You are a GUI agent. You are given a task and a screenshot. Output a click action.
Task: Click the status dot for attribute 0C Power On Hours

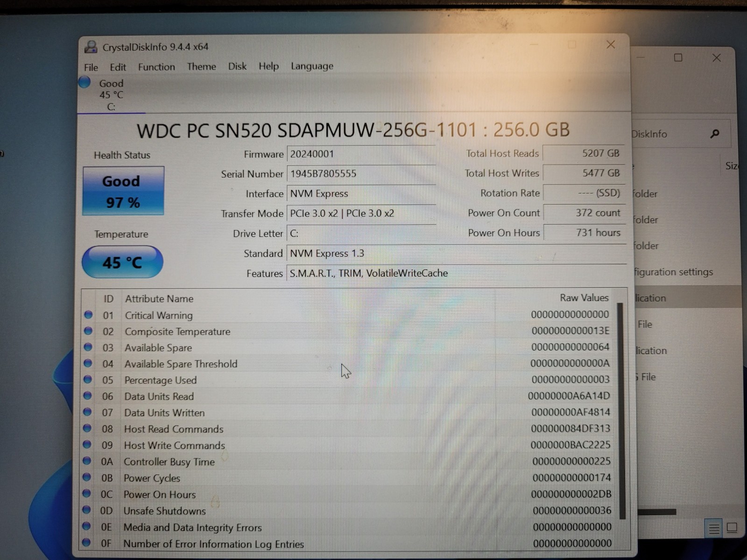click(86, 494)
